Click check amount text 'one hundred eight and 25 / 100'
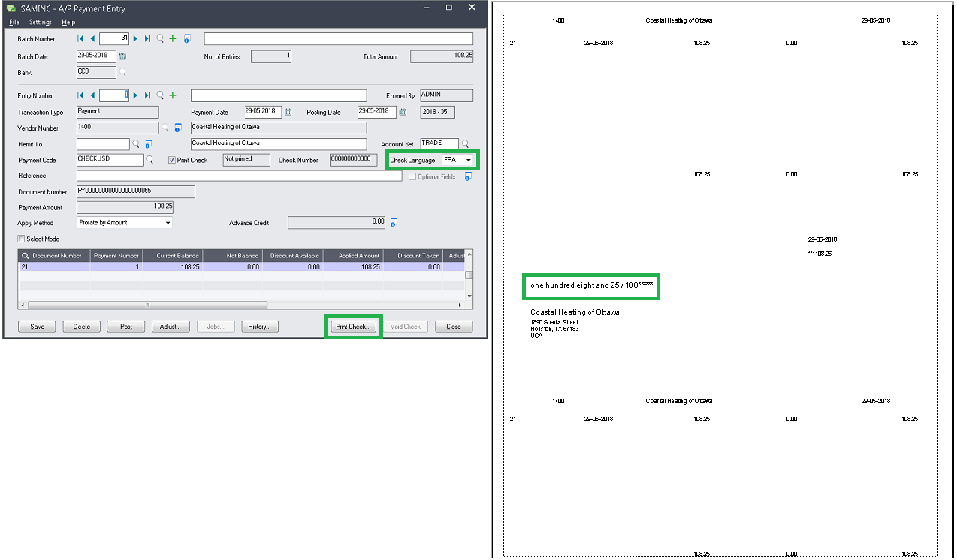 [x=584, y=286]
